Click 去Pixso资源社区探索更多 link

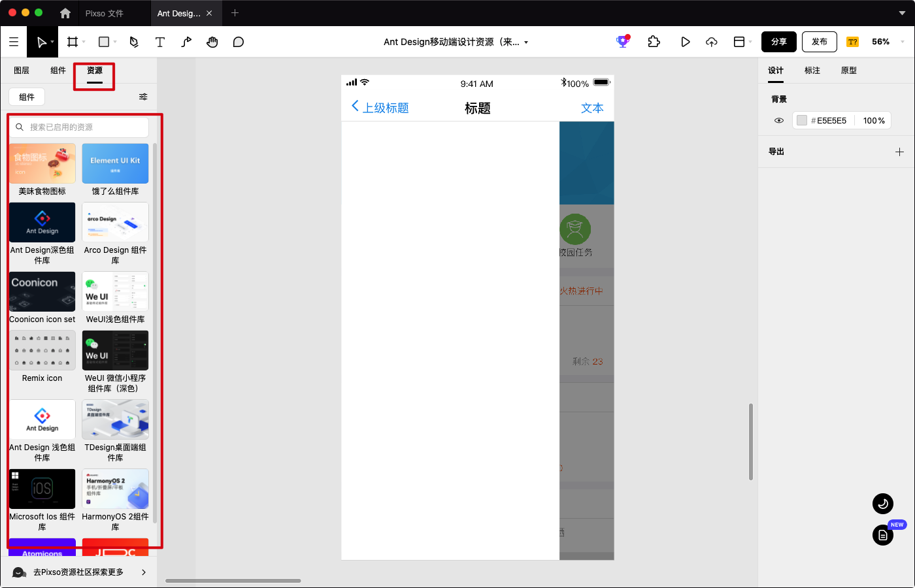[78, 572]
